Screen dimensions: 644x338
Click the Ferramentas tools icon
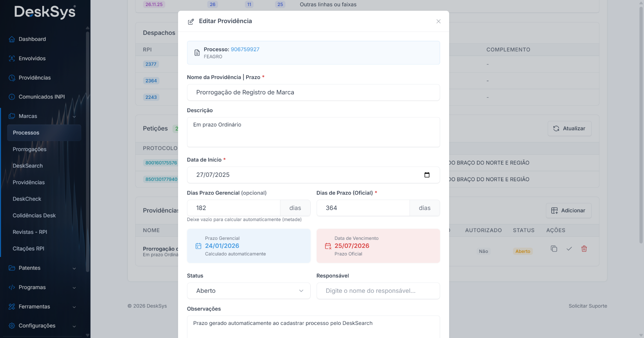12,307
